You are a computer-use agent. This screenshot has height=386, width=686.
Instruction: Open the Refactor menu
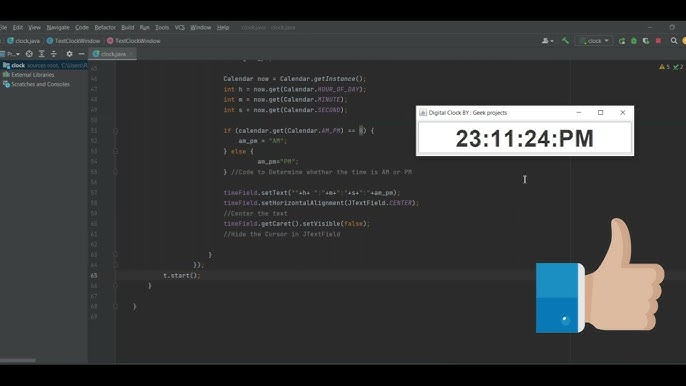coord(105,27)
